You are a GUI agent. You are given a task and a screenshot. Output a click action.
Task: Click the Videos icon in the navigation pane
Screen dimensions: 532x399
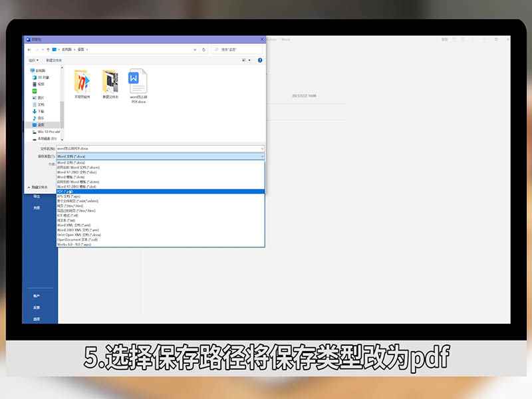click(x=37, y=84)
